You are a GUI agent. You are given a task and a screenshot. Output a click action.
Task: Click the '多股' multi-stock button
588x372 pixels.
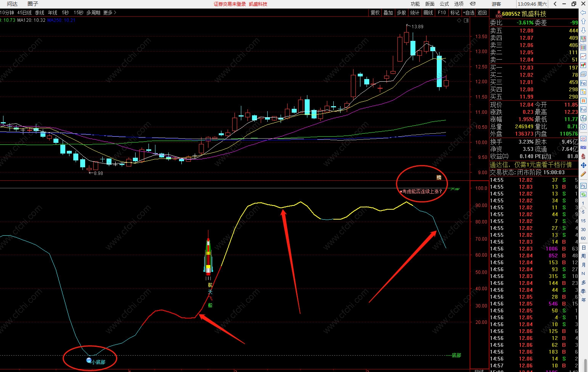click(401, 13)
